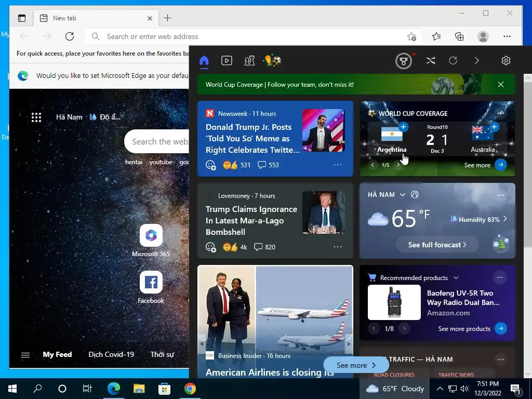
Task: Expand the HÀ NAM location dropdown
Action: point(403,195)
